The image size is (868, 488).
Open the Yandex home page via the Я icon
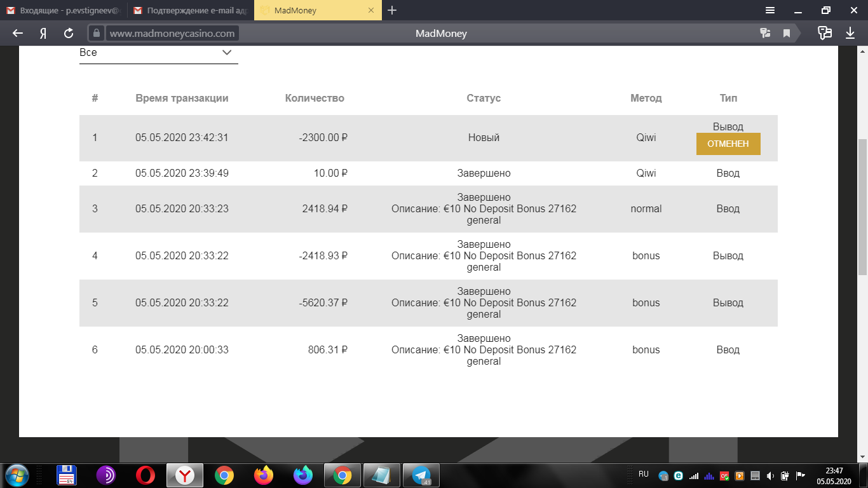coord(43,33)
